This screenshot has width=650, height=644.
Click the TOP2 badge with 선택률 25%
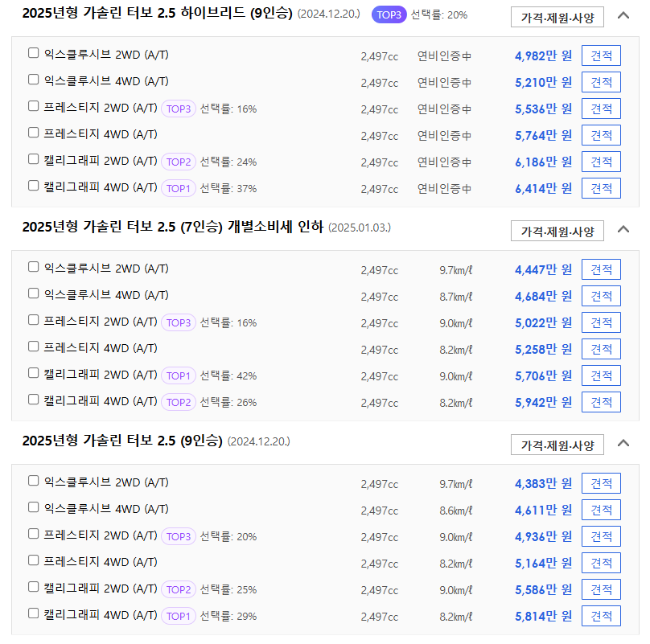tap(179, 589)
